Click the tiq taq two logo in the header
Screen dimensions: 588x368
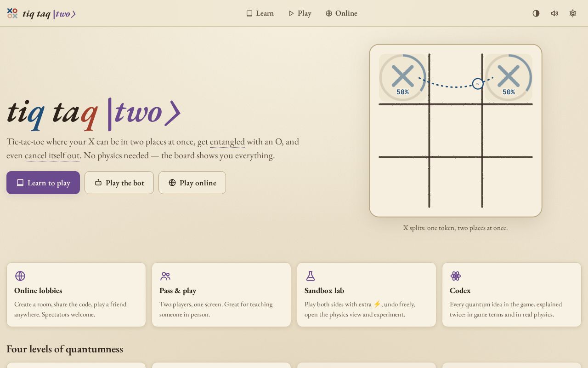(41, 13)
